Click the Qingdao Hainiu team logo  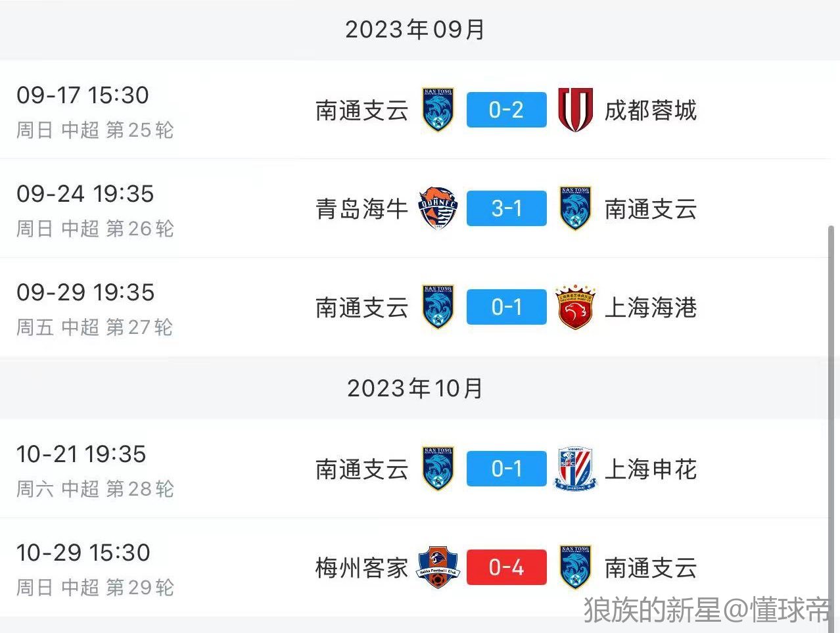[438, 208]
